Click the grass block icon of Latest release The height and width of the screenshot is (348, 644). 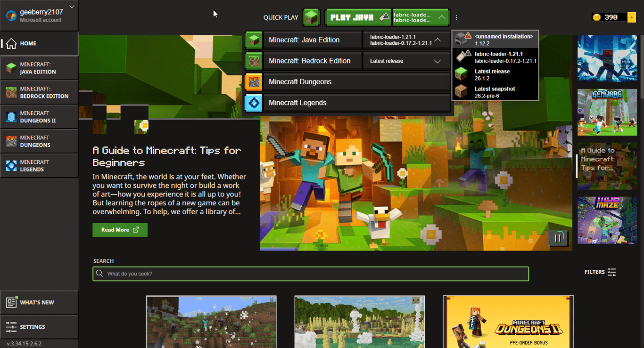pyautogui.click(x=461, y=74)
